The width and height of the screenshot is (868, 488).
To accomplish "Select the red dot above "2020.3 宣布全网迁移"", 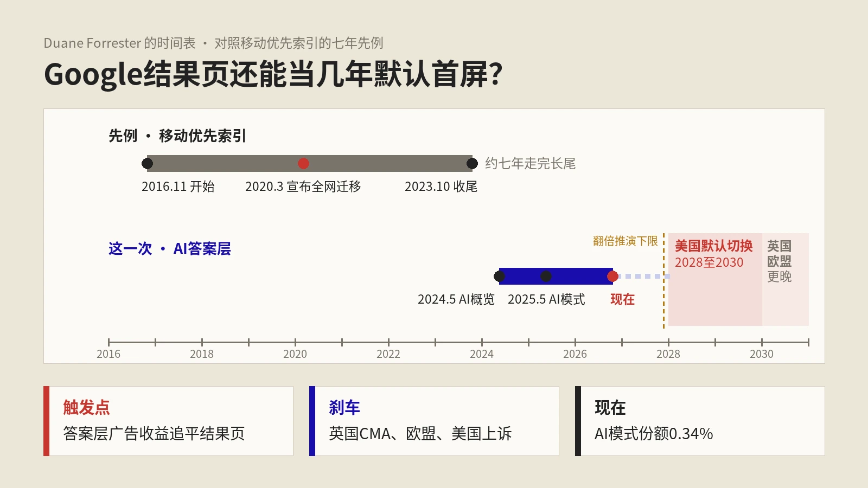I will (x=303, y=163).
